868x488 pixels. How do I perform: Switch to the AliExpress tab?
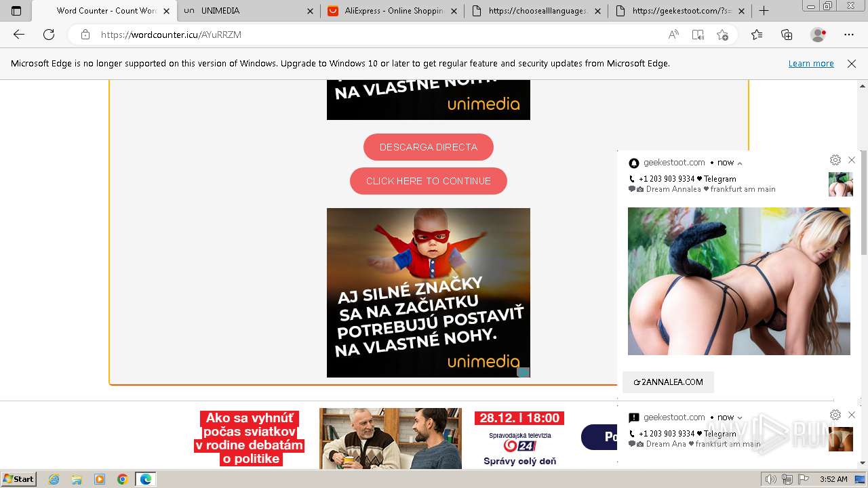392,11
